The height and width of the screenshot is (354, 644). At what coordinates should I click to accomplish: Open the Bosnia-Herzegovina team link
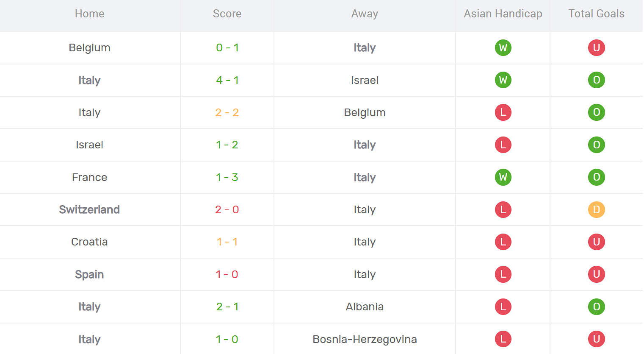tap(365, 339)
